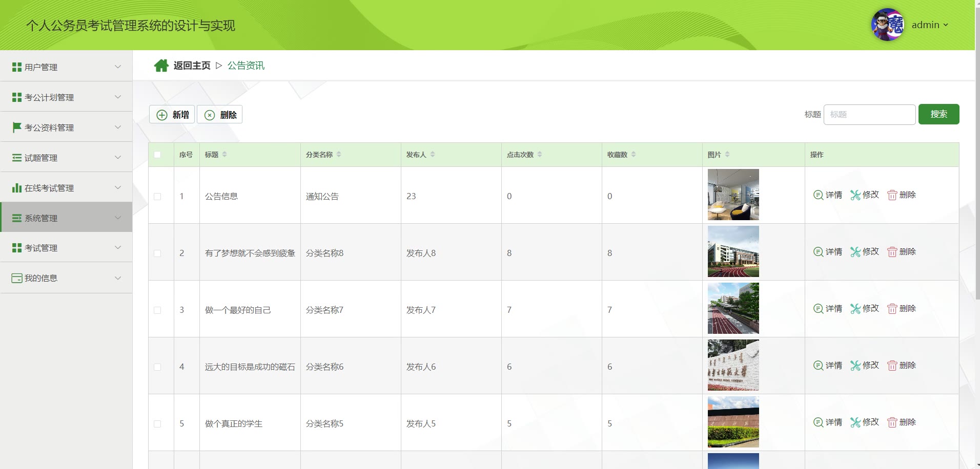Viewport: 980px width, 469px height.
Task: Click the 修改 tools icon for 公告信息 row
Action: click(x=855, y=195)
